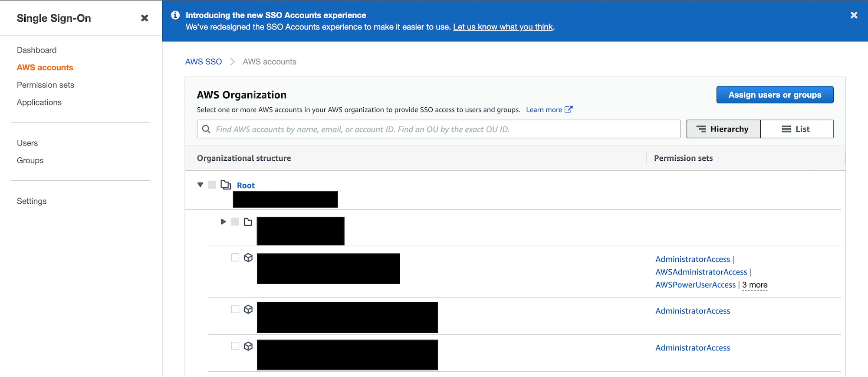This screenshot has width=868, height=377.
Task: Open Groups page
Action: click(x=30, y=160)
